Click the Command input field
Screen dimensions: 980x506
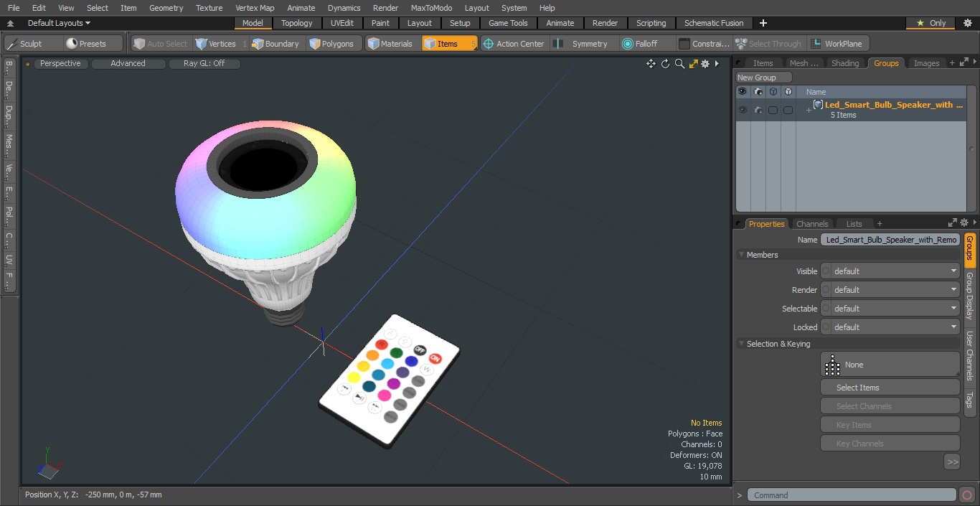852,495
